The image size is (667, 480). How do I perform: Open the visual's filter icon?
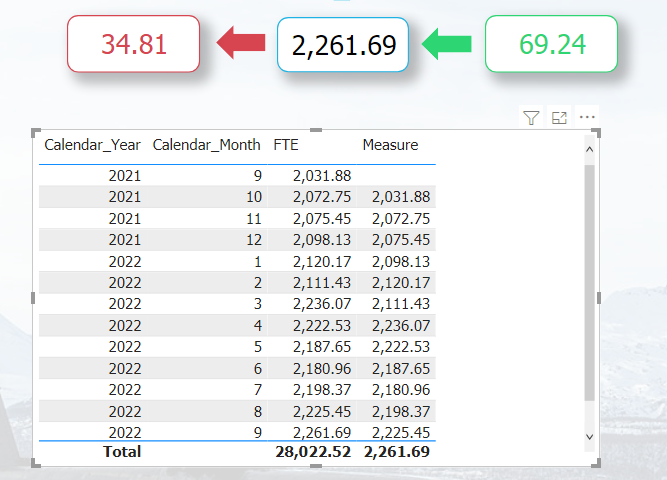[x=531, y=117]
